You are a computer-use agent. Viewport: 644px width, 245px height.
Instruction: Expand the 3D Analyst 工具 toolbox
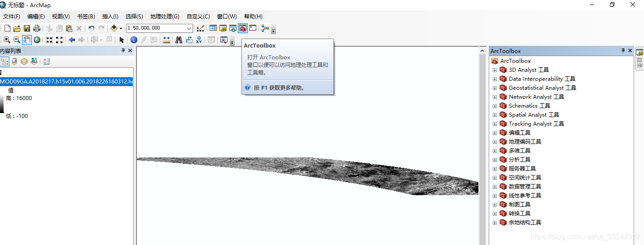[x=495, y=70]
